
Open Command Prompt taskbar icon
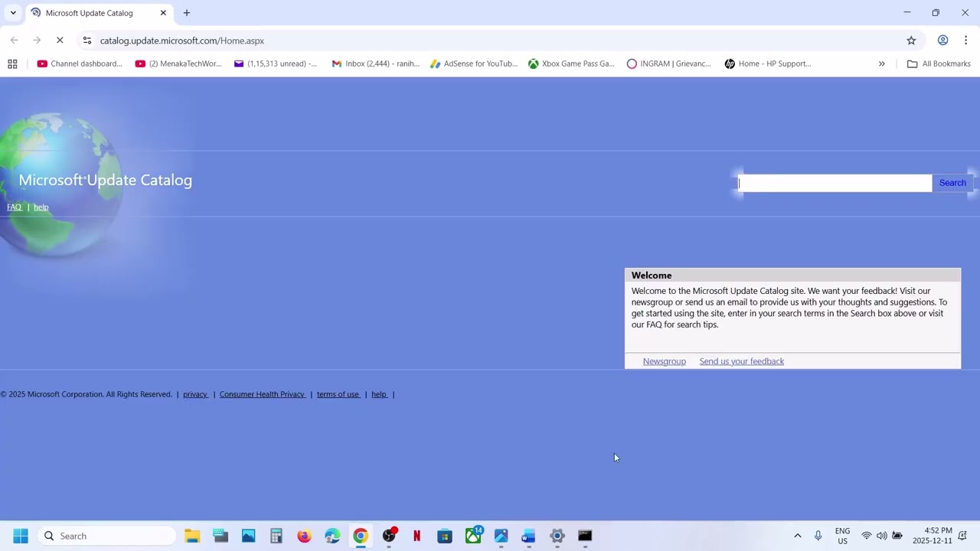point(585,536)
